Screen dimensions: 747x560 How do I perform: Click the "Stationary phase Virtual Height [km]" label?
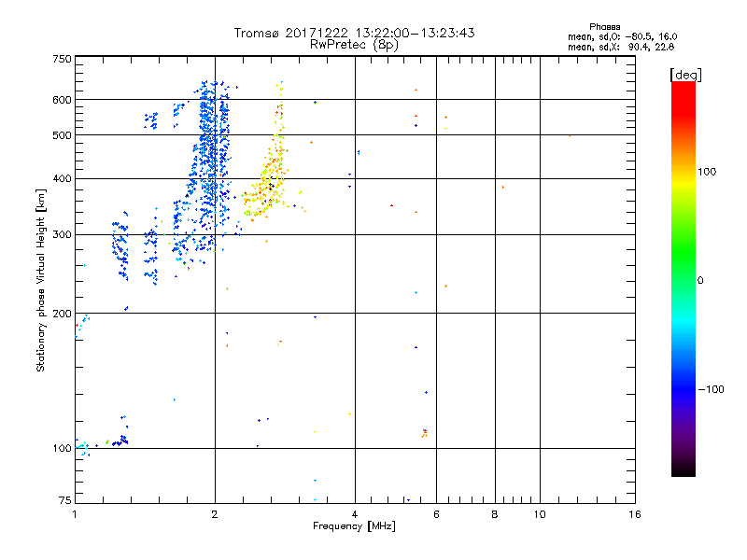click(x=40, y=281)
